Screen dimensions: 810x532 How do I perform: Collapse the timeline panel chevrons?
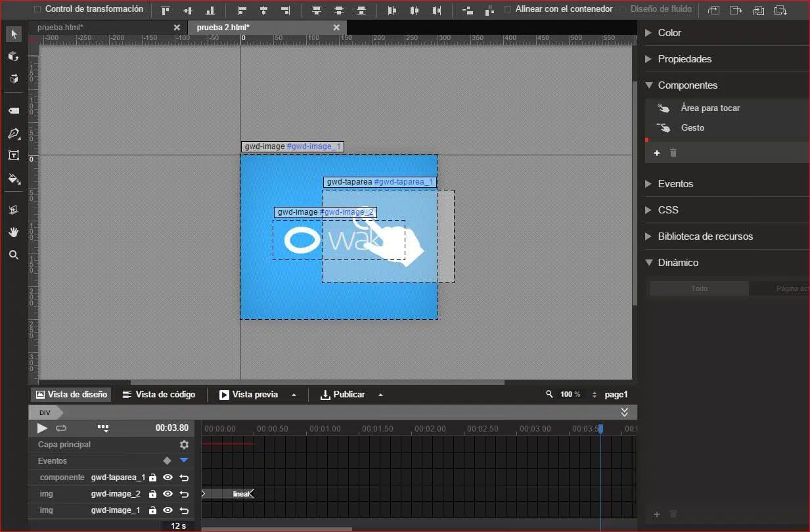click(x=625, y=412)
